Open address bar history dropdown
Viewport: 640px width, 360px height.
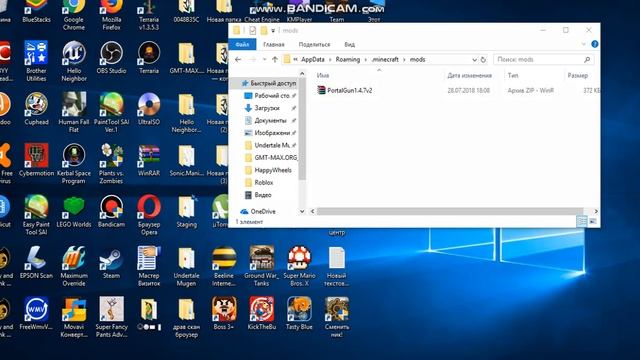point(474,60)
